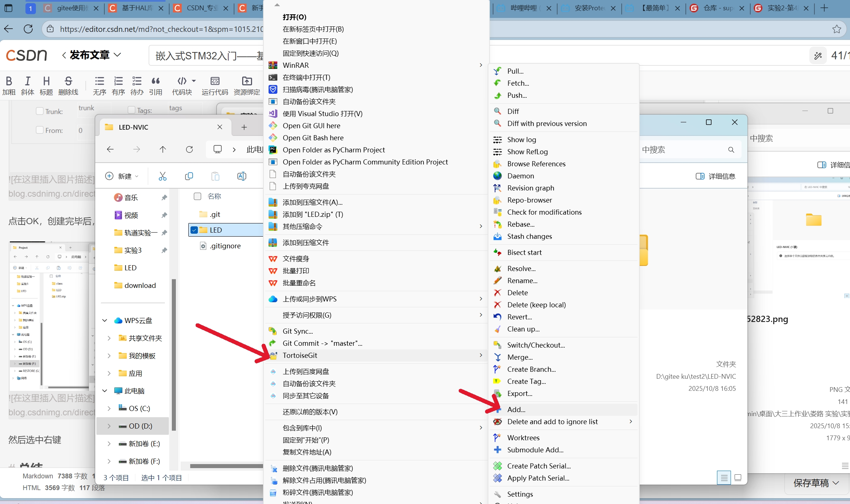Tick the From checkbox
The image size is (850, 504).
(x=40, y=130)
